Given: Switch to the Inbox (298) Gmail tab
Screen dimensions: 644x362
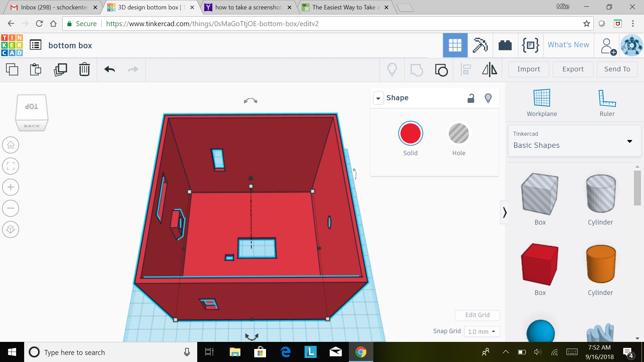Looking at the screenshot, I should (54, 7).
